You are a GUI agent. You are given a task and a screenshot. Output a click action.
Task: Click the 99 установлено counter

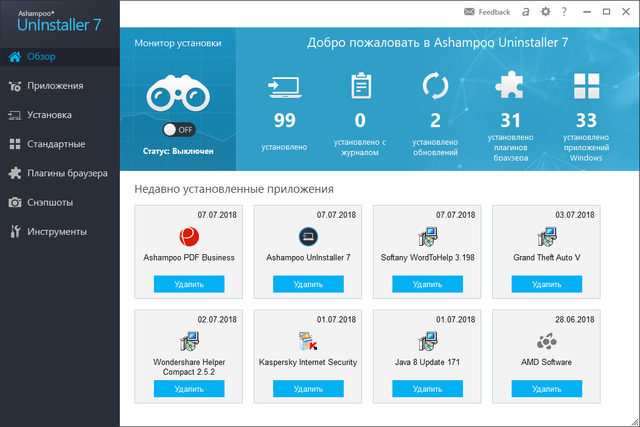tap(284, 131)
